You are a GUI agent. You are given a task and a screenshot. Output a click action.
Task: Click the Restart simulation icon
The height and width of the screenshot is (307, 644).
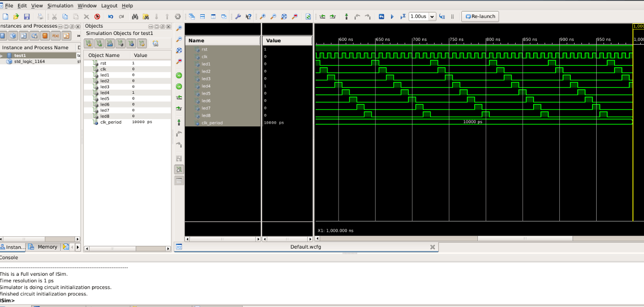click(x=380, y=16)
